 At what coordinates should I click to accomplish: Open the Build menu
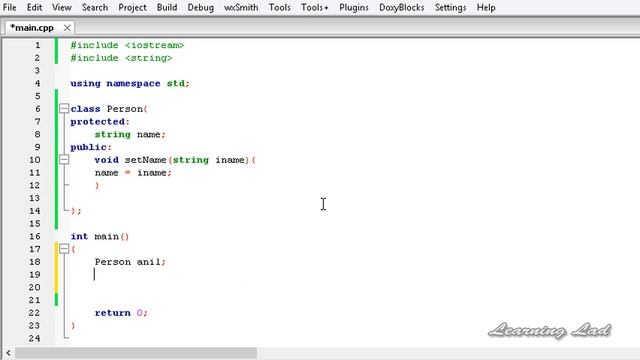[x=167, y=8]
